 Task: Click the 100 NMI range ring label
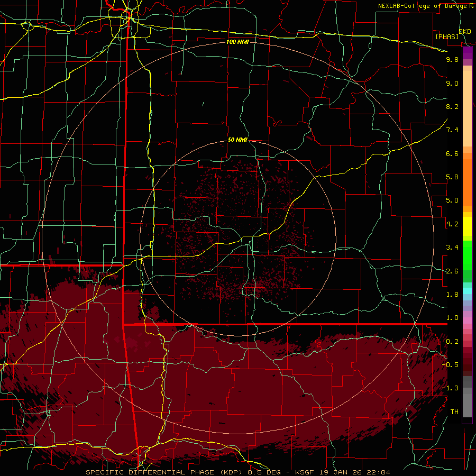237,42
